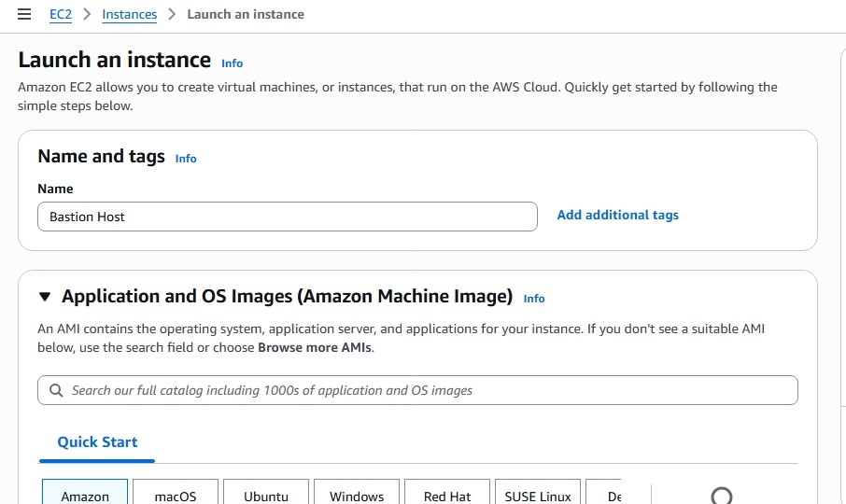Select the Ubuntu AMI tile
Image resolution: width=846 pixels, height=504 pixels.
point(266,493)
